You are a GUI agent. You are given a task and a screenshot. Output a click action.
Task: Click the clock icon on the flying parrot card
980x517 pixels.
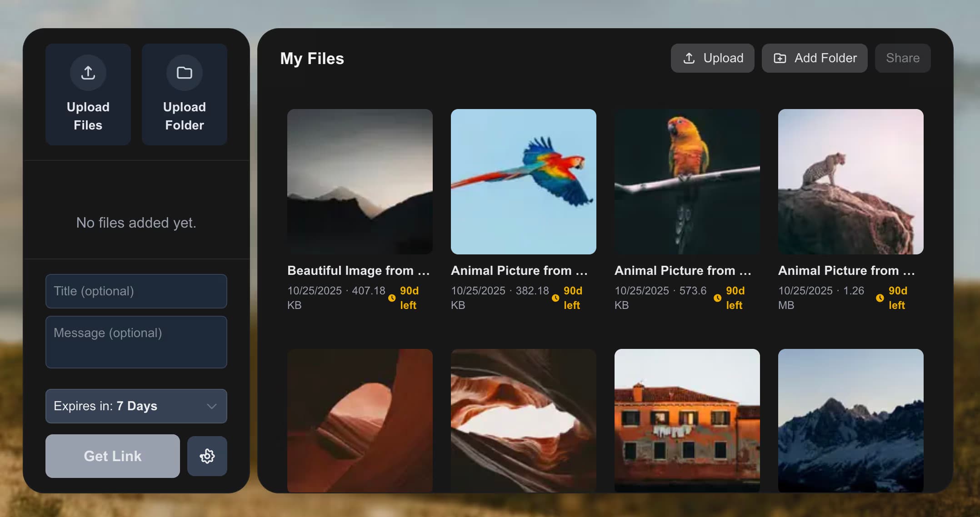click(556, 298)
